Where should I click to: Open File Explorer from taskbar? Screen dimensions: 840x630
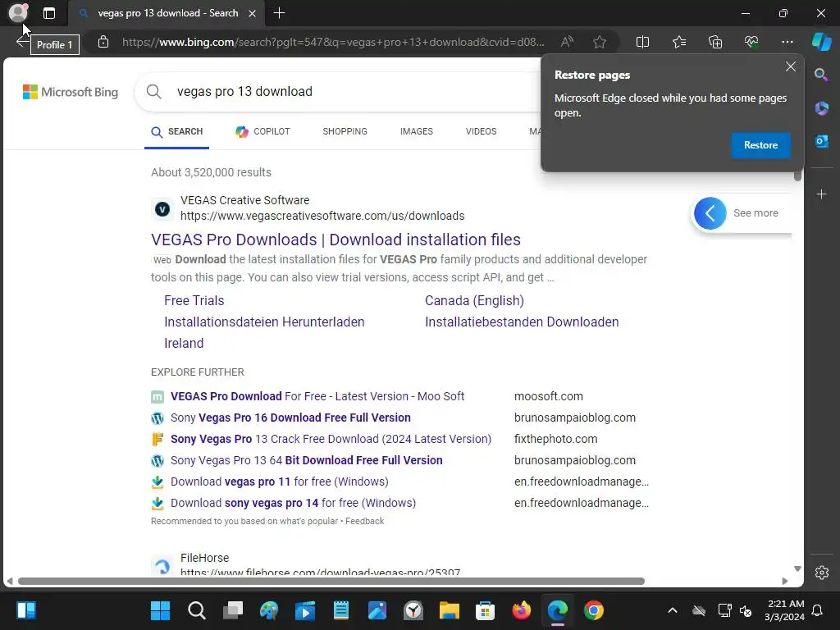click(x=449, y=610)
